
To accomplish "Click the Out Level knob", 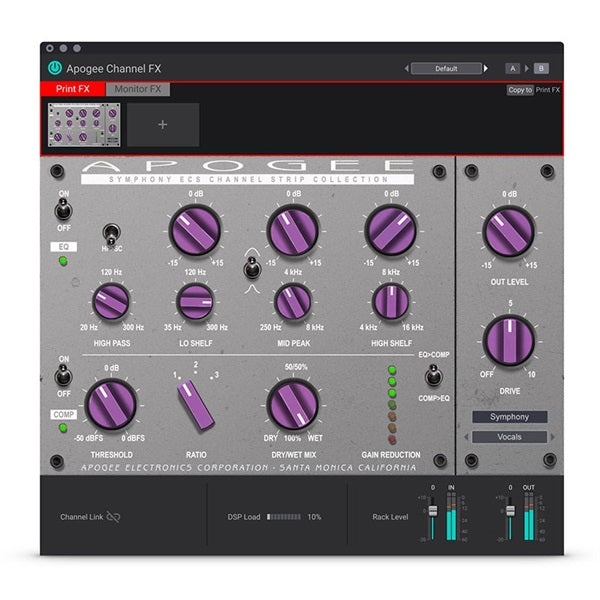I will (509, 233).
